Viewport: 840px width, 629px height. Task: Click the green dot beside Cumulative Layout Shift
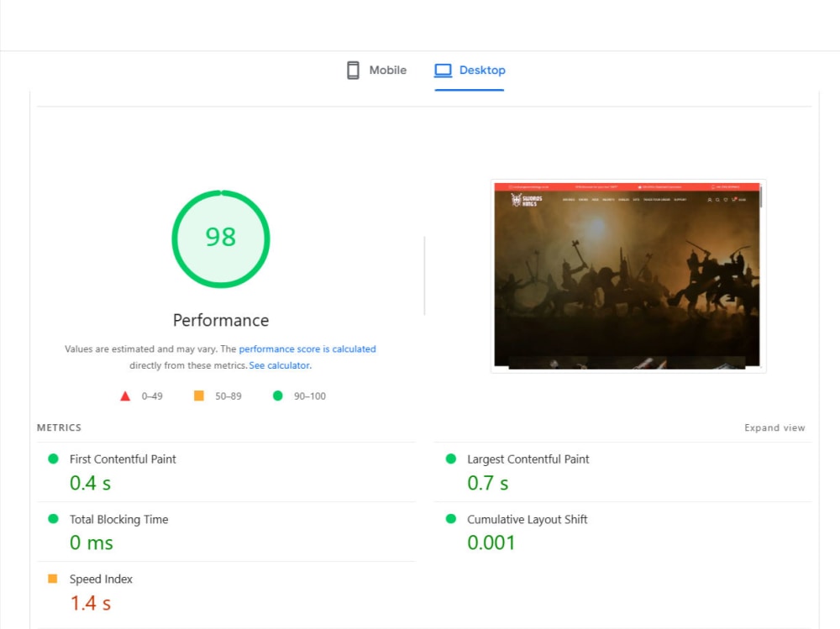click(x=451, y=519)
